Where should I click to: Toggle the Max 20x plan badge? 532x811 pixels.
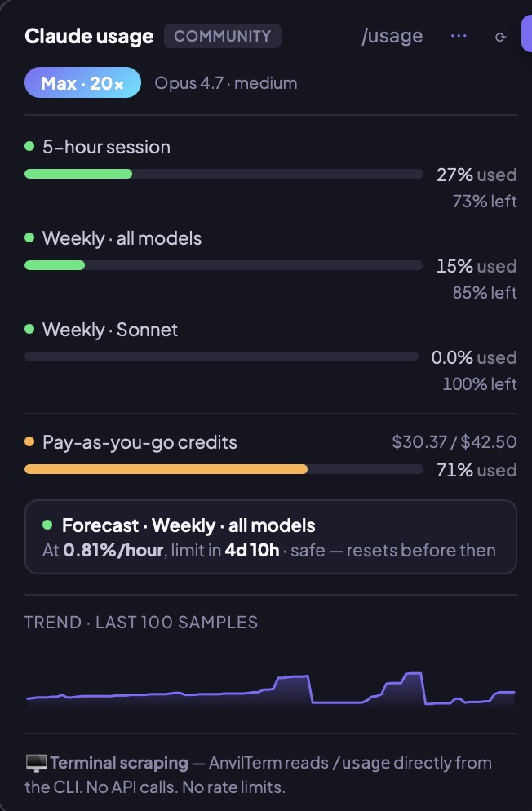point(82,82)
